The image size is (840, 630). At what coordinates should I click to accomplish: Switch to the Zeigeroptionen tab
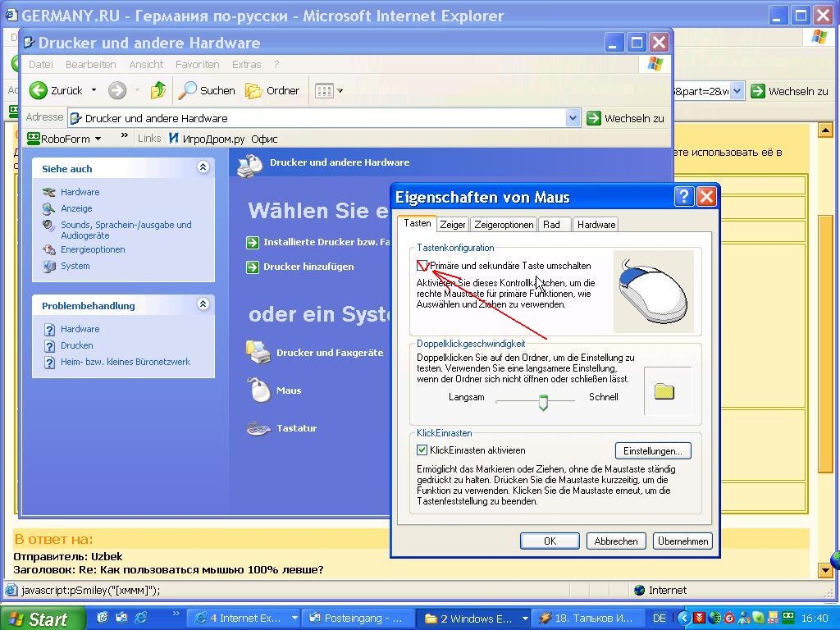(504, 225)
